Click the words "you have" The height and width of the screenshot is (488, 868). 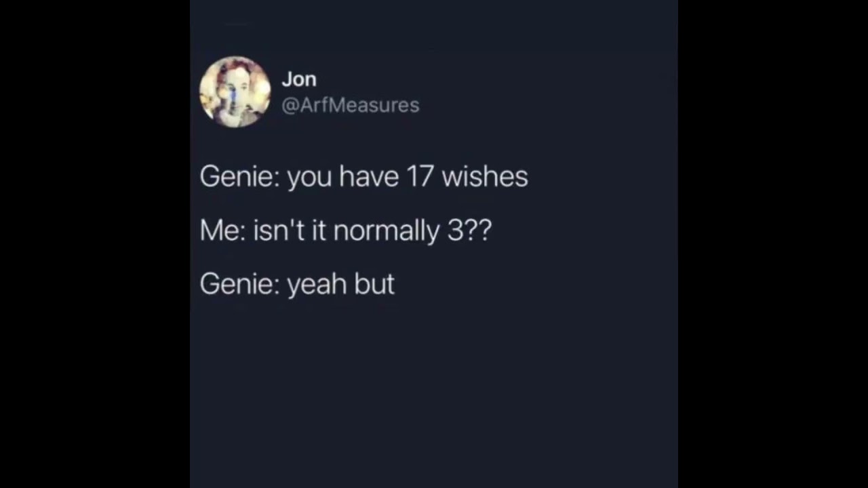tap(343, 177)
